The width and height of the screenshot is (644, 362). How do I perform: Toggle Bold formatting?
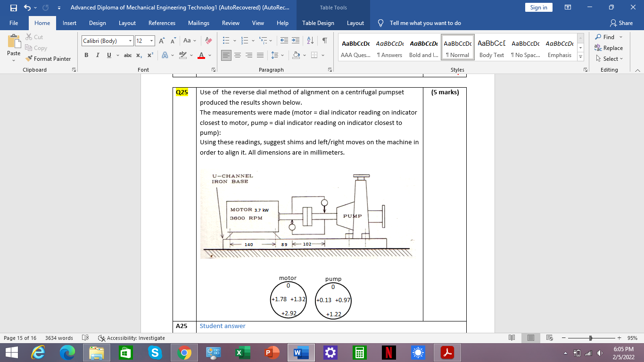pyautogui.click(x=86, y=55)
